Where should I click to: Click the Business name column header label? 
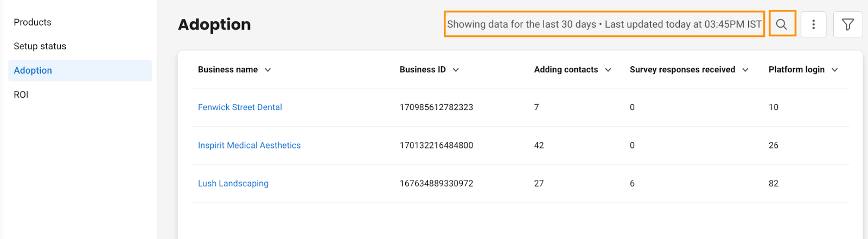(228, 69)
